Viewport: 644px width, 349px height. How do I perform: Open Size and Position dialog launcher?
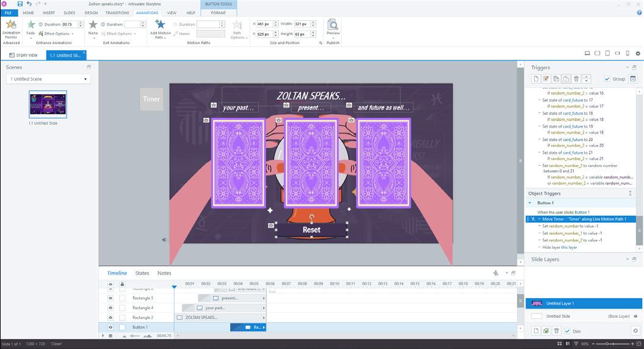coord(320,43)
